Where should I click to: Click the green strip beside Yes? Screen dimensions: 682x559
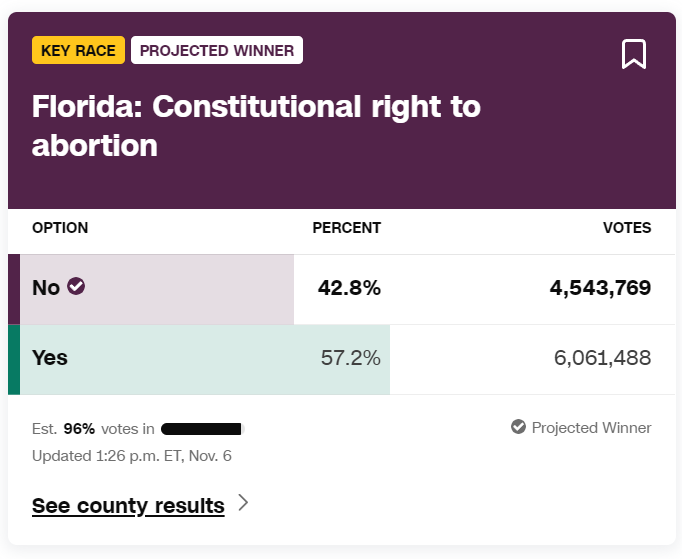[14, 359]
